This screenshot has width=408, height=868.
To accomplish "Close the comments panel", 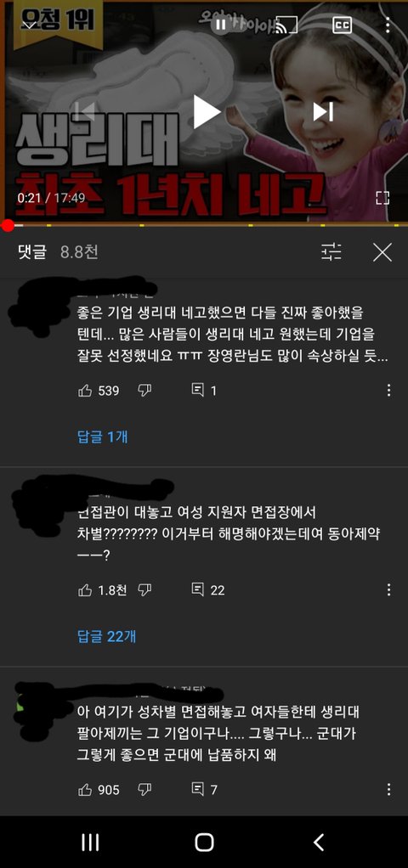I will pyautogui.click(x=382, y=252).
